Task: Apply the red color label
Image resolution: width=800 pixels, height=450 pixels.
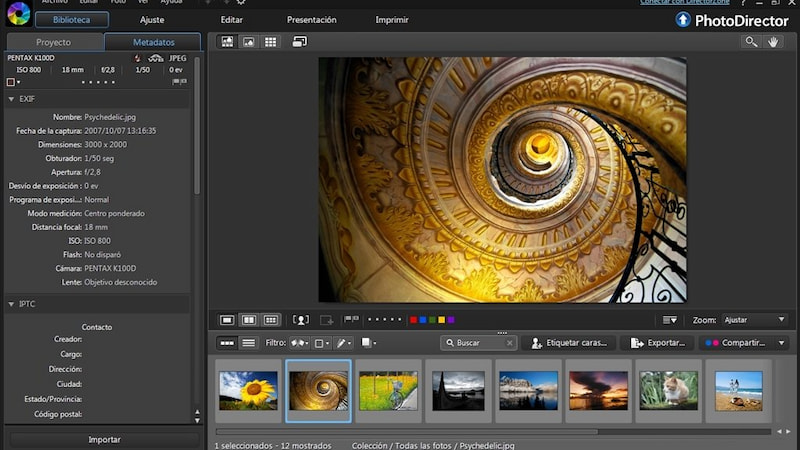Action: (413, 320)
